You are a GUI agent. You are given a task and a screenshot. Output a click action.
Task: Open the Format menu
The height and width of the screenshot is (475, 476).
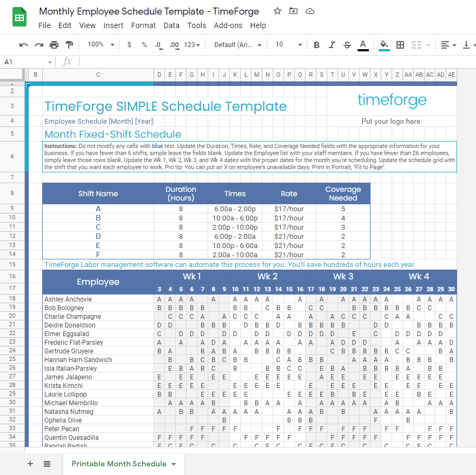point(143,25)
